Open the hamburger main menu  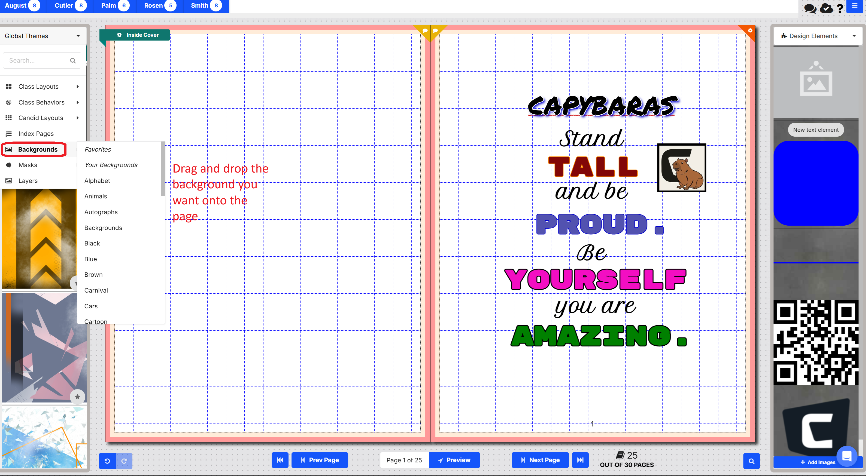click(x=855, y=6)
